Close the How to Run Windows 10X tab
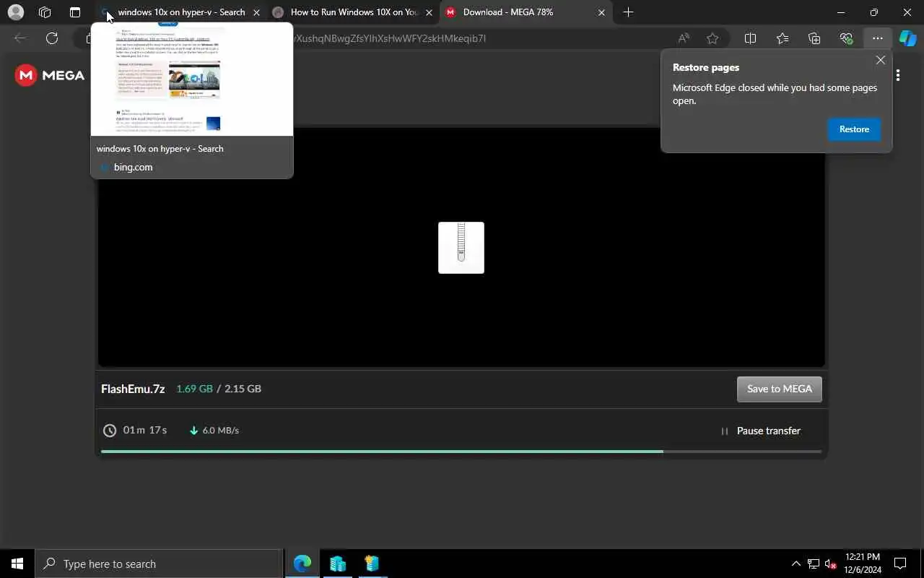The height and width of the screenshot is (578, 924). (x=430, y=12)
